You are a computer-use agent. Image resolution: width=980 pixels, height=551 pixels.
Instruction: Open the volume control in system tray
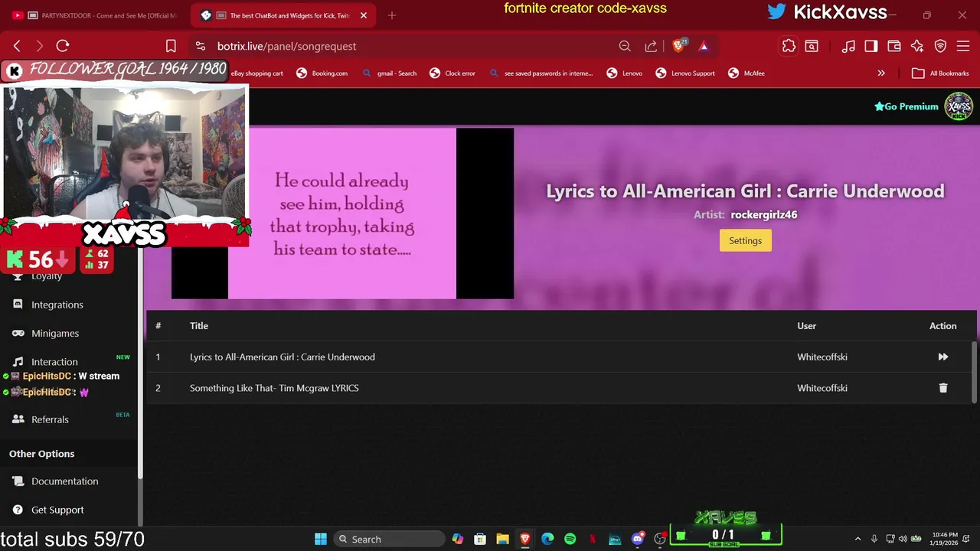coord(903,539)
